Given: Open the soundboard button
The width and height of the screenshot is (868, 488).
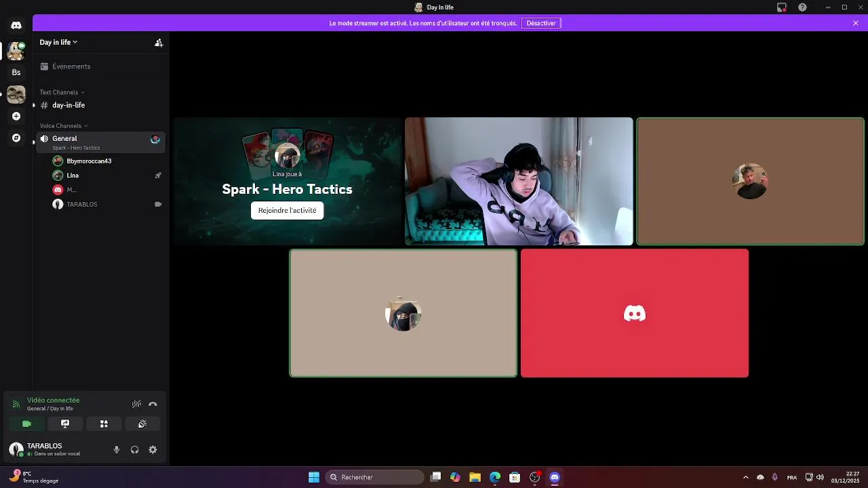Looking at the screenshot, I should pos(142,424).
